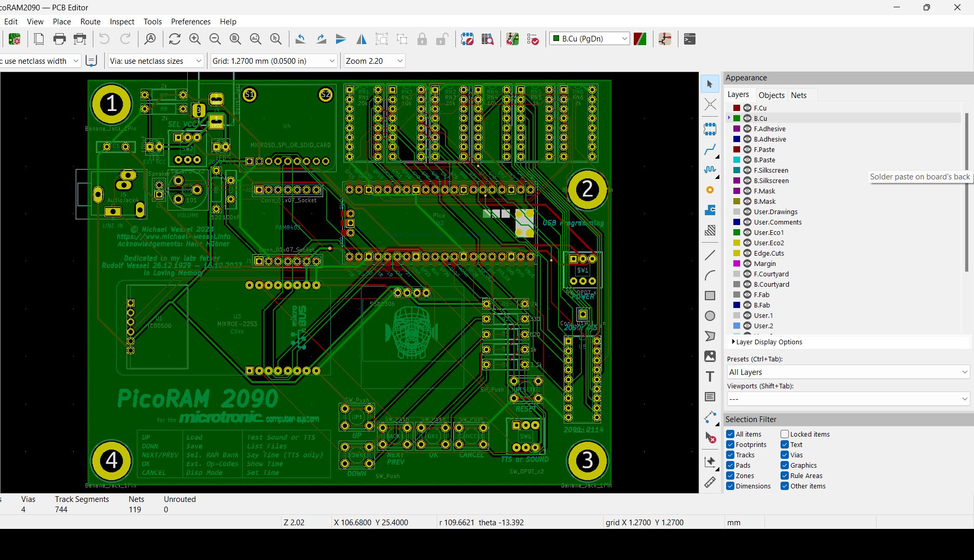Uncheck the Footprints selection filter
Viewport: 974px width, 560px height.
tap(730, 444)
